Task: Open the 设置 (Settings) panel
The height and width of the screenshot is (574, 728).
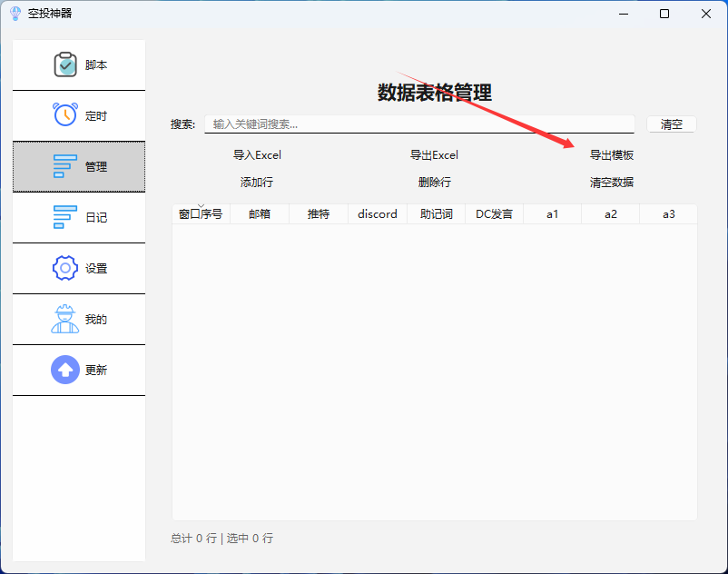Action: click(x=78, y=268)
